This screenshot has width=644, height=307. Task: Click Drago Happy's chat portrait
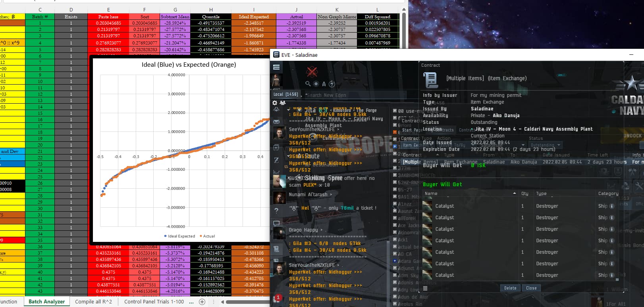tap(280, 233)
